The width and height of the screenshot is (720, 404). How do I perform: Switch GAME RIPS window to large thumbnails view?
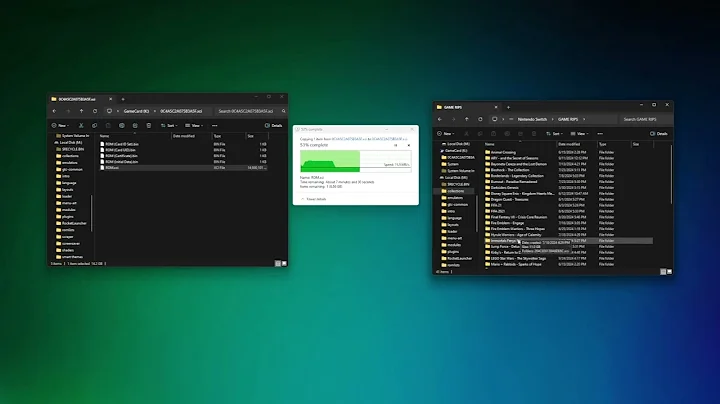pos(669,272)
